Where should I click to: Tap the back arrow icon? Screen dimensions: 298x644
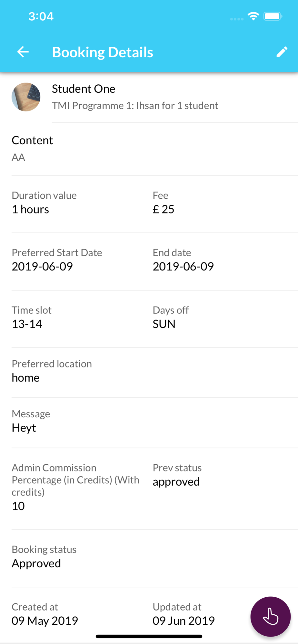23,52
